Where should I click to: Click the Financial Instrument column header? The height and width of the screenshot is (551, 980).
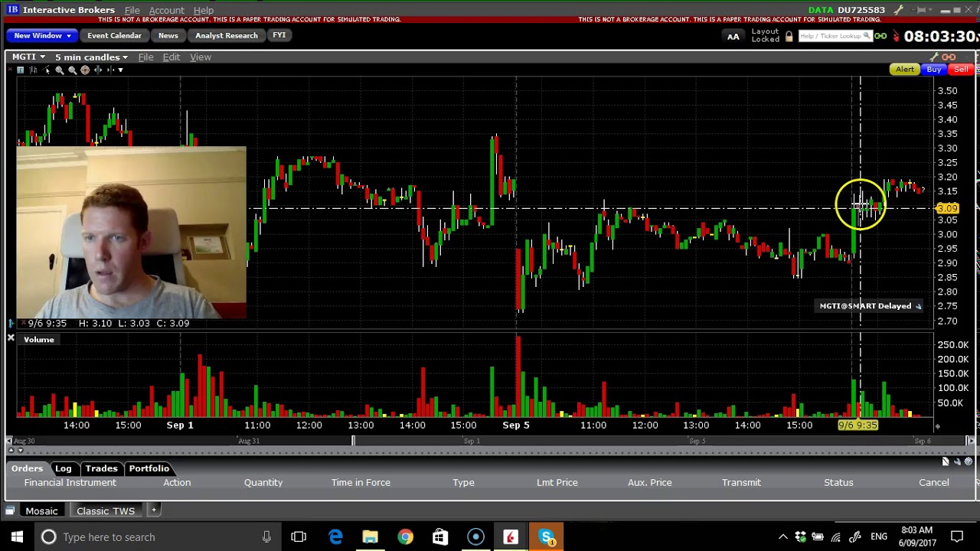(x=70, y=482)
